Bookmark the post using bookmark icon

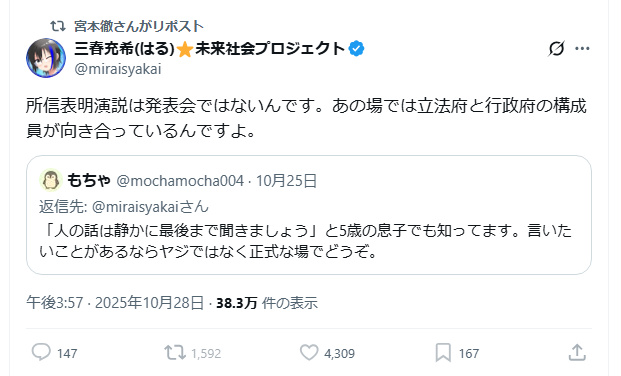(x=443, y=353)
